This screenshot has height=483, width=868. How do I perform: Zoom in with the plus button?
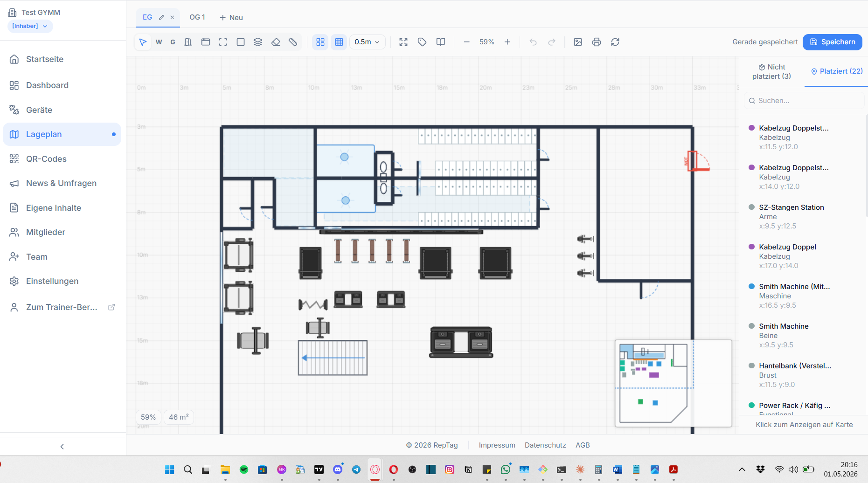pyautogui.click(x=507, y=42)
